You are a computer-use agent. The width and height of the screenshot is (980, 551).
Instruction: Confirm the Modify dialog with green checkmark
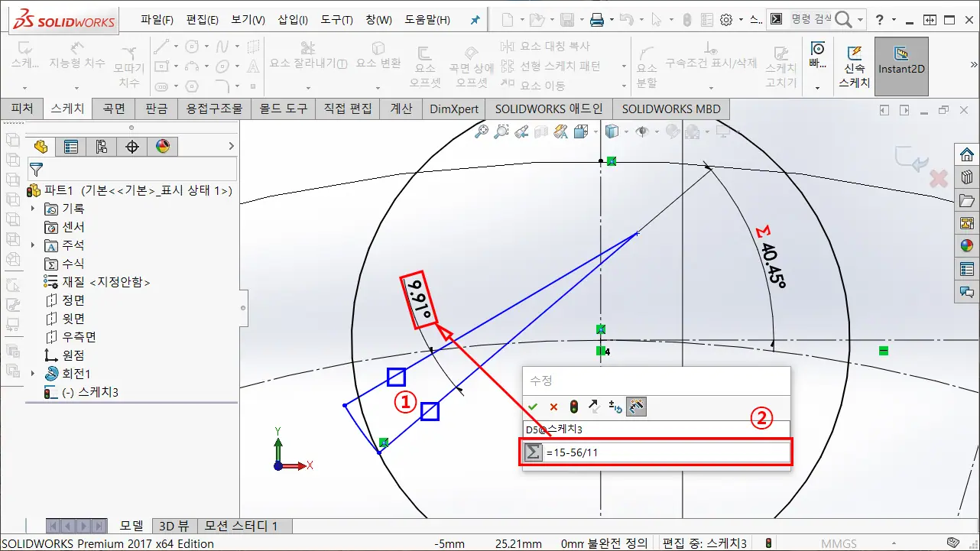pyautogui.click(x=533, y=407)
